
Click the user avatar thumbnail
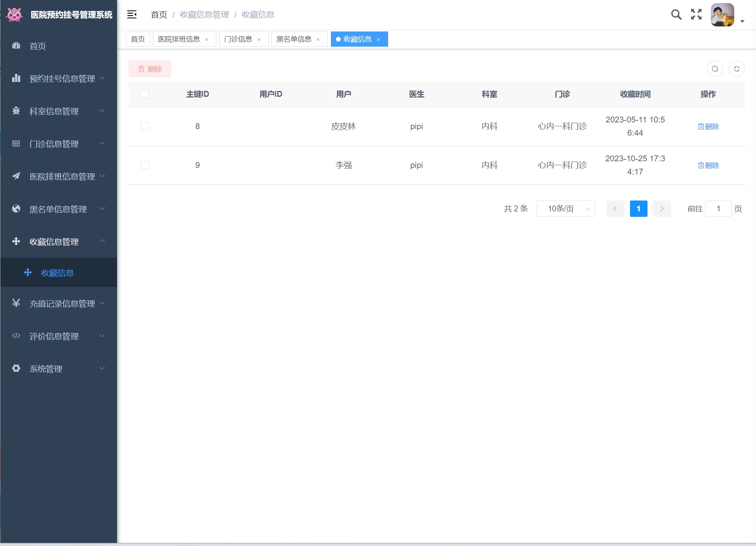pos(722,15)
